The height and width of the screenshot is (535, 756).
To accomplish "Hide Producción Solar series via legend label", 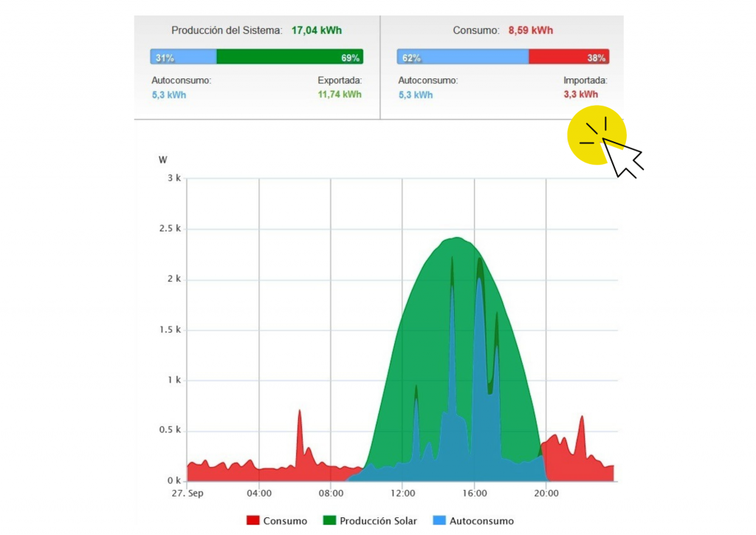I will pyautogui.click(x=378, y=521).
